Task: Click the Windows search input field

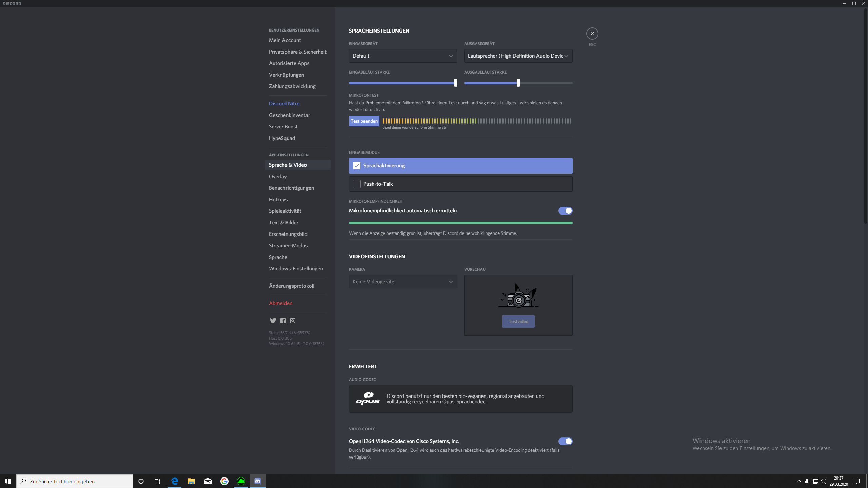Action: [x=75, y=481]
